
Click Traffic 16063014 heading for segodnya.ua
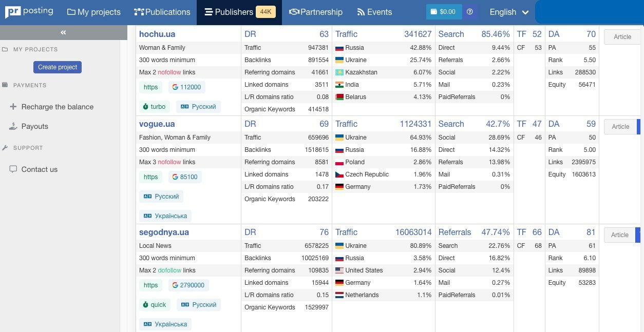click(383, 232)
